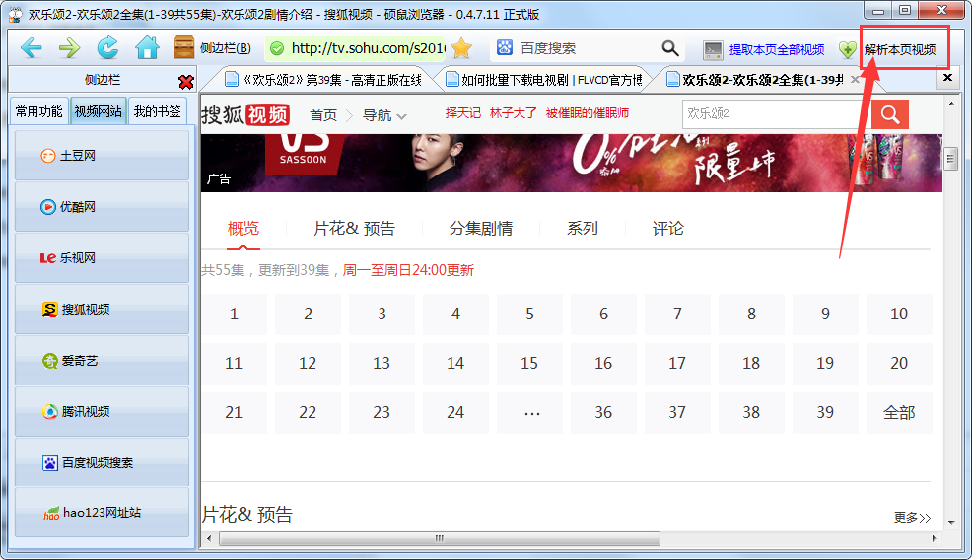972x560 pixels.
Task: Switch to 视频网站 sidebar tab
Action: click(x=99, y=111)
